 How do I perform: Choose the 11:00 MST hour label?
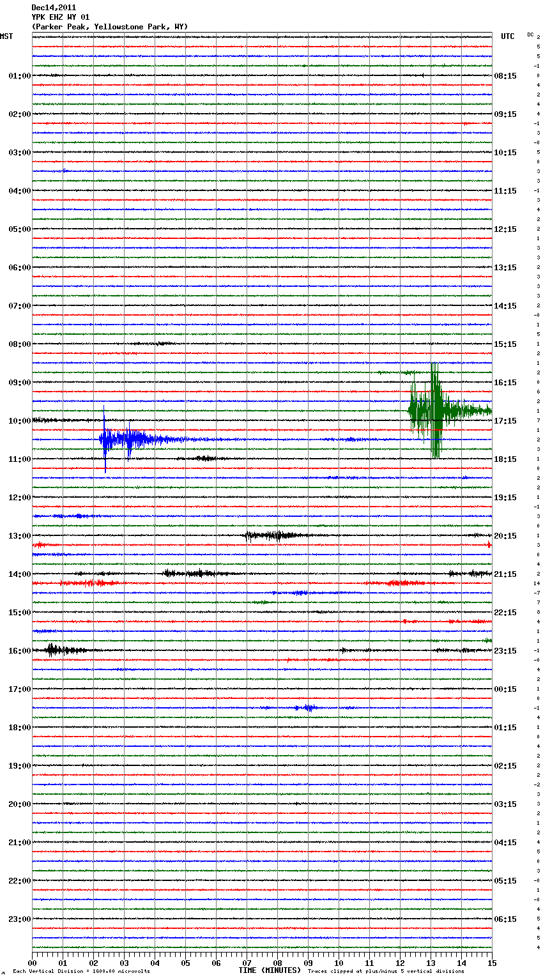[x=19, y=459]
